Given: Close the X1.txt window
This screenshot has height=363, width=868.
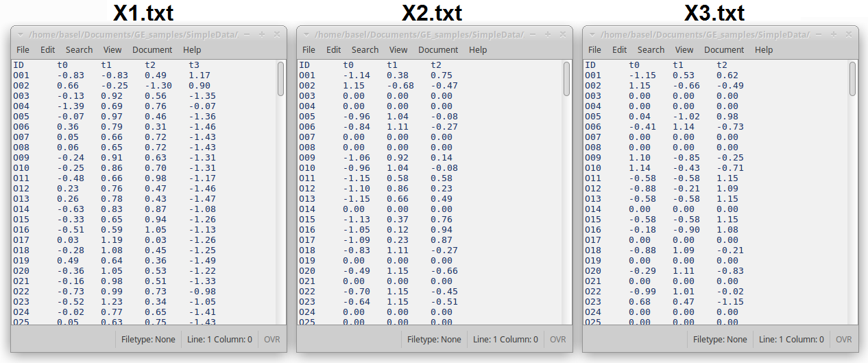Looking at the screenshot, I should [277, 34].
